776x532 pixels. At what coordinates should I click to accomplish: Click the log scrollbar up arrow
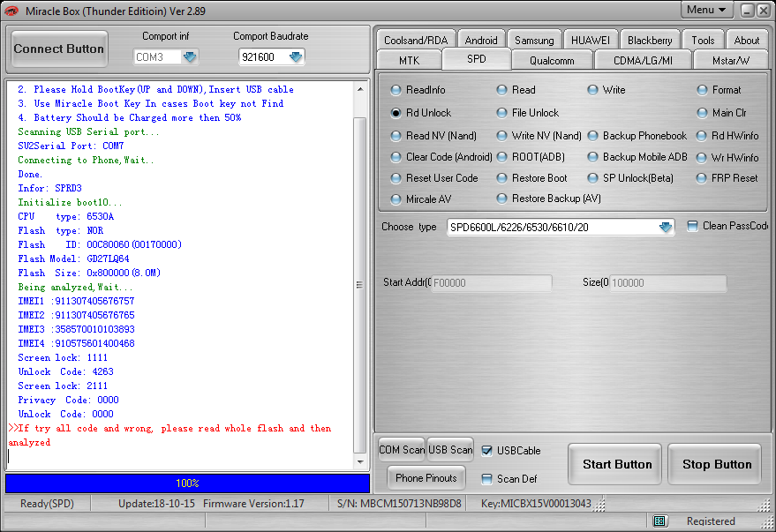point(360,89)
